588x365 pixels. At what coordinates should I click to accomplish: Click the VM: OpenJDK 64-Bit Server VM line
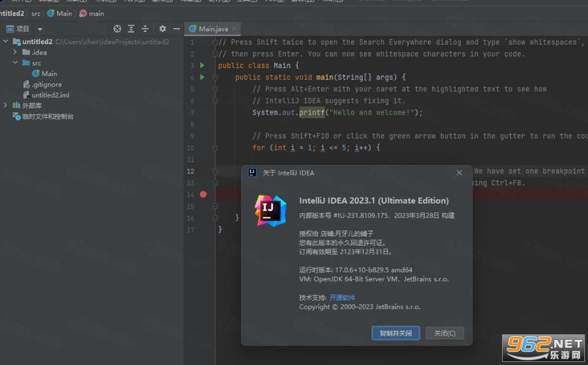pyautogui.click(x=374, y=279)
